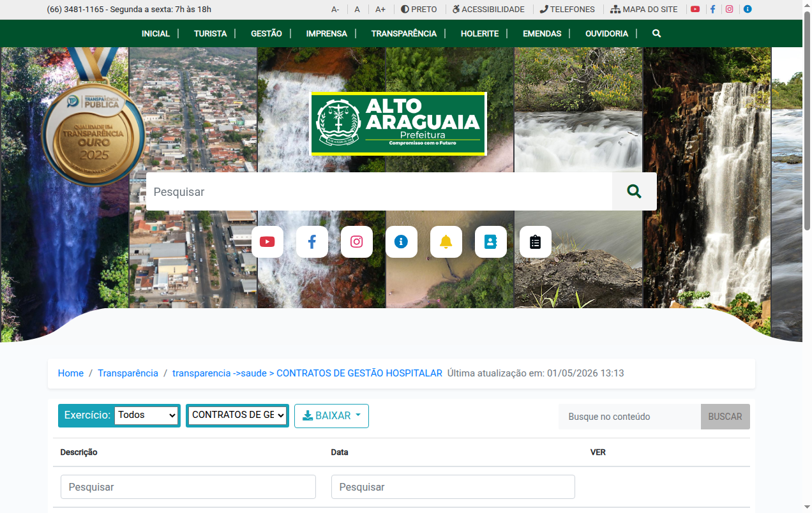812x513 pixels.
Task: Open Facebook icon in top utility bar
Action: 712,10
